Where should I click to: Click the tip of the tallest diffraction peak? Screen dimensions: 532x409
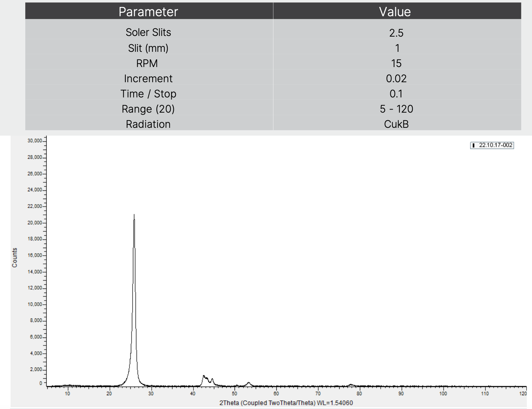coord(134,215)
